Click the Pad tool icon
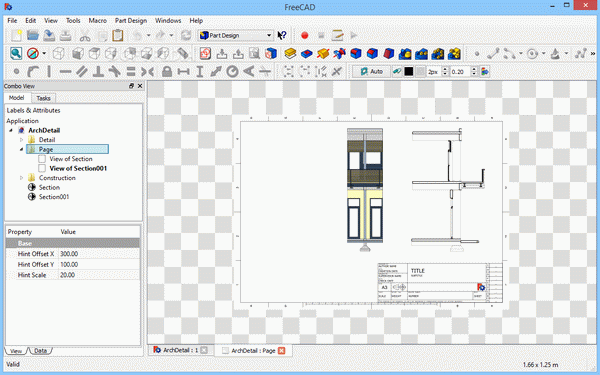The image size is (600, 375). coord(290,54)
